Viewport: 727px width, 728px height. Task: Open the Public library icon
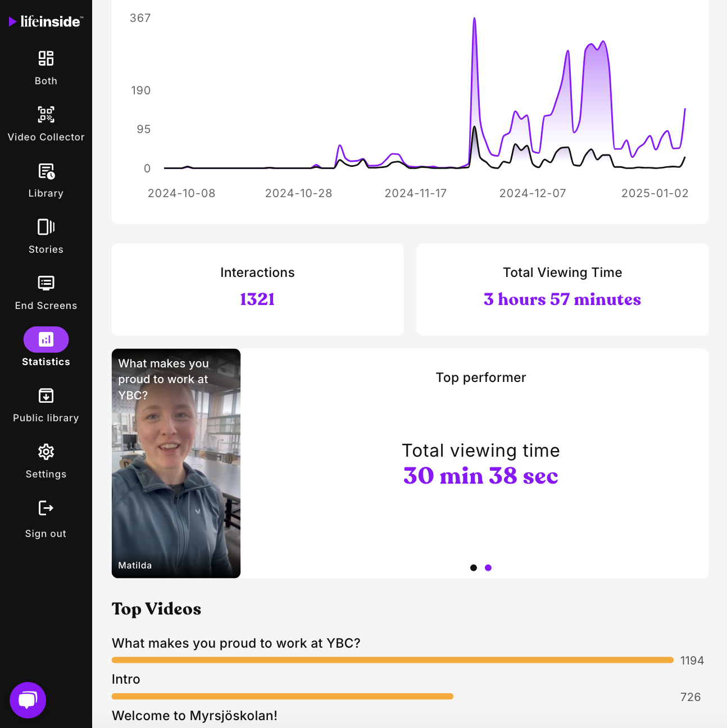(x=46, y=395)
